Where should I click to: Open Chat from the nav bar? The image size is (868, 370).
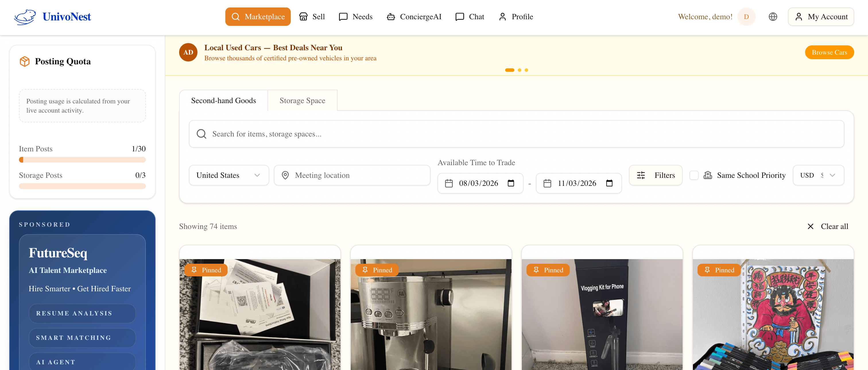(x=470, y=17)
